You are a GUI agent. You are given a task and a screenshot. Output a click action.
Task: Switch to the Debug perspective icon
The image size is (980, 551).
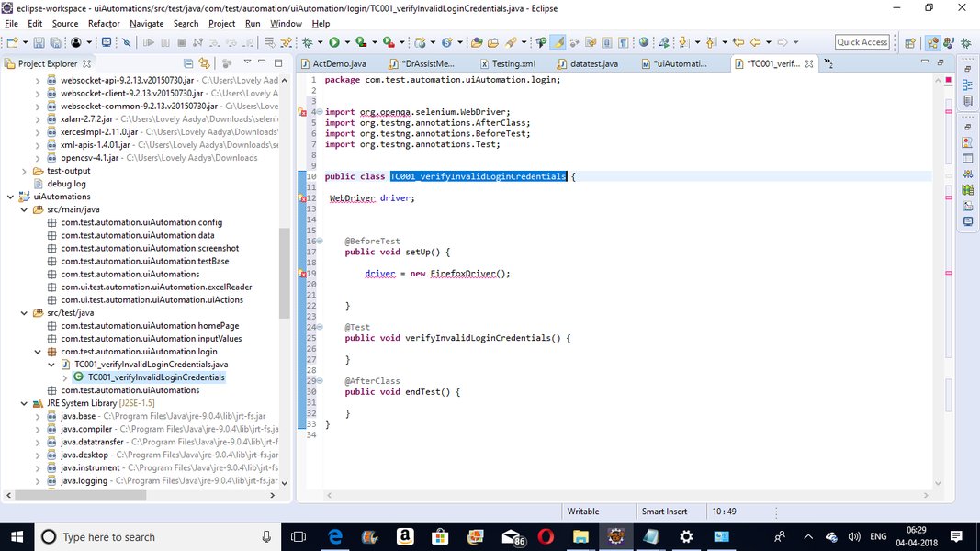click(966, 42)
